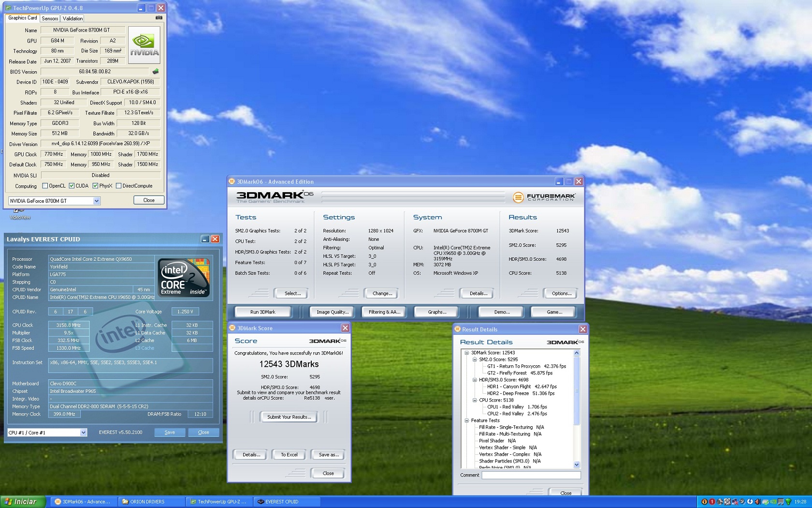Click Details... in 3DMark Score window
Image resolution: width=812 pixels, height=508 pixels.
click(251, 455)
